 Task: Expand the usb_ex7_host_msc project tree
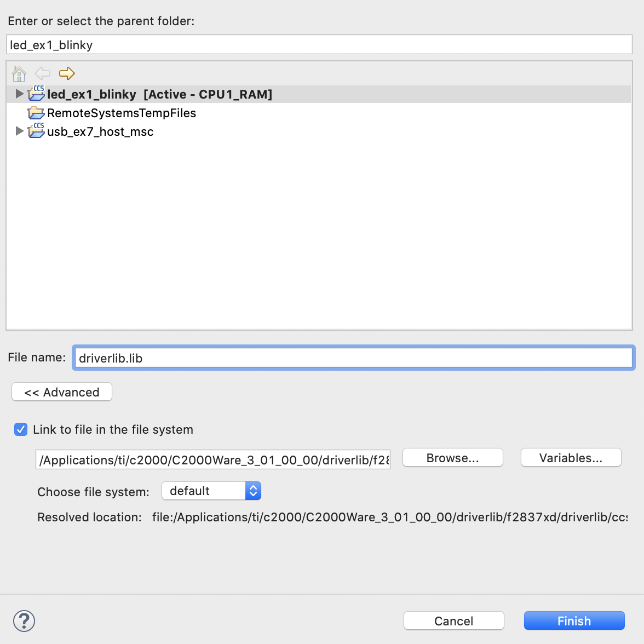[19, 131]
